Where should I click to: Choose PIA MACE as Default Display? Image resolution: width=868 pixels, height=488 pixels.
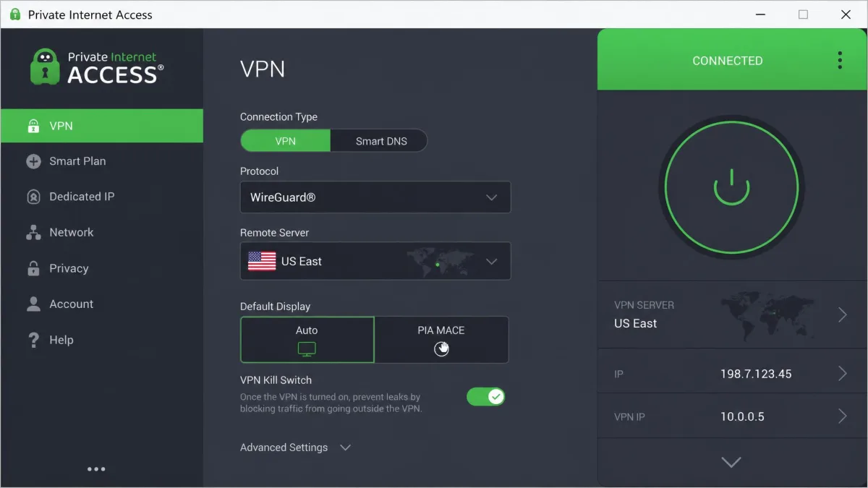click(x=441, y=339)
